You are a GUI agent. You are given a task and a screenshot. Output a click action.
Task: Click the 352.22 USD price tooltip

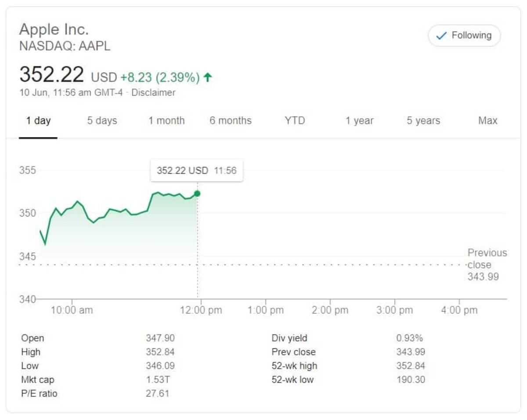pyautogui.click(x=196, y=171)
